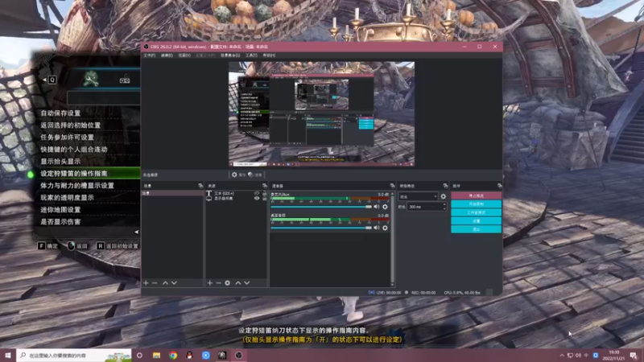Viewport: 644px width, 362px height.
Task: Open settings gear for the first audio channel
Action: click(x=385, y=207)
